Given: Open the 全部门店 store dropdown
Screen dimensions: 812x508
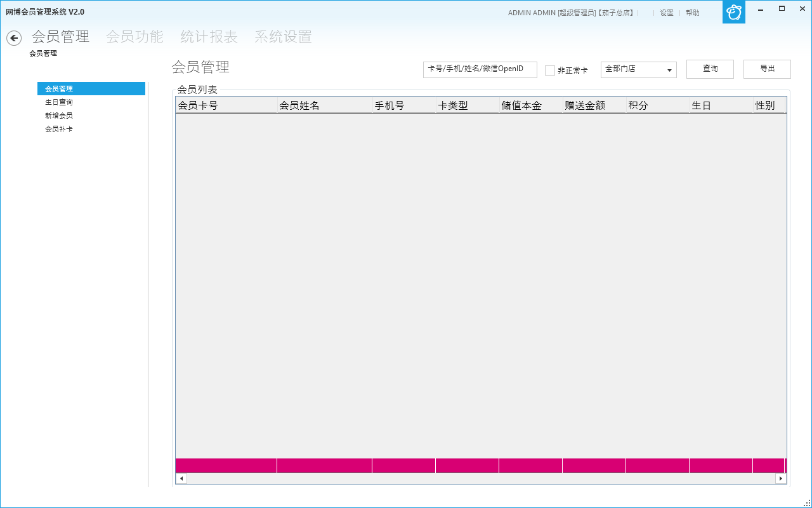Looking at the screenshot, I should click(638, 69).
